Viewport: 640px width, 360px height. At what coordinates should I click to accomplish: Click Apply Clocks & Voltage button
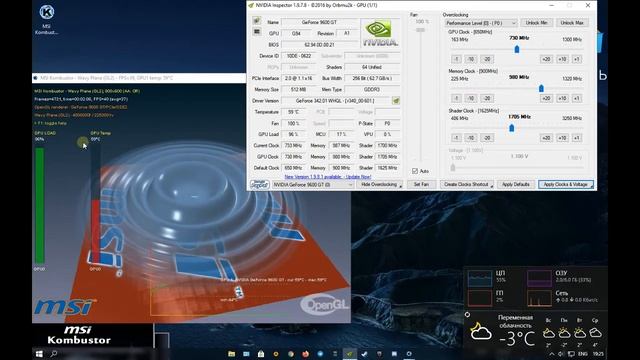[x=566, y=184]
